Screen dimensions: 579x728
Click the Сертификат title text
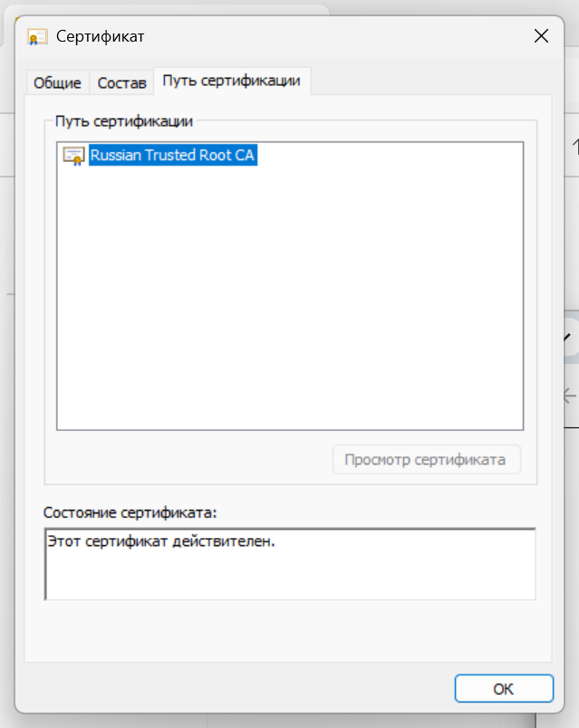[x=101, y=36]
